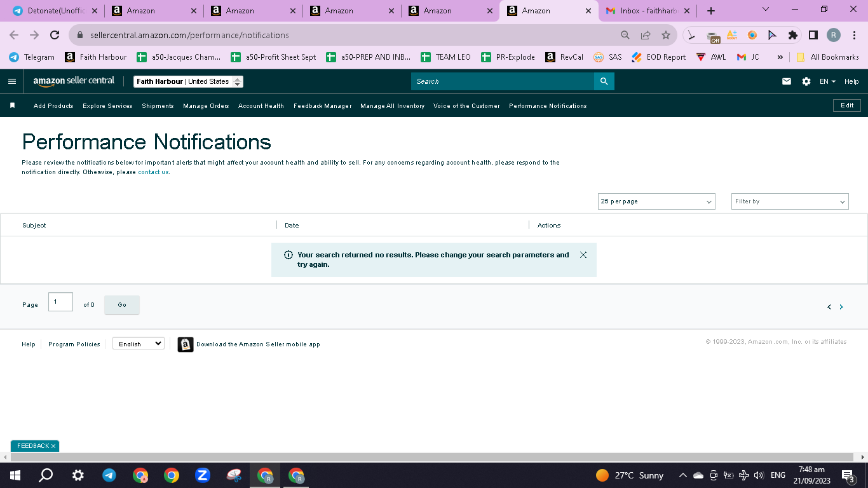Viewport: 868px width, 488px height.
Task: Click the volume icon in system tray
Action: 758,475
